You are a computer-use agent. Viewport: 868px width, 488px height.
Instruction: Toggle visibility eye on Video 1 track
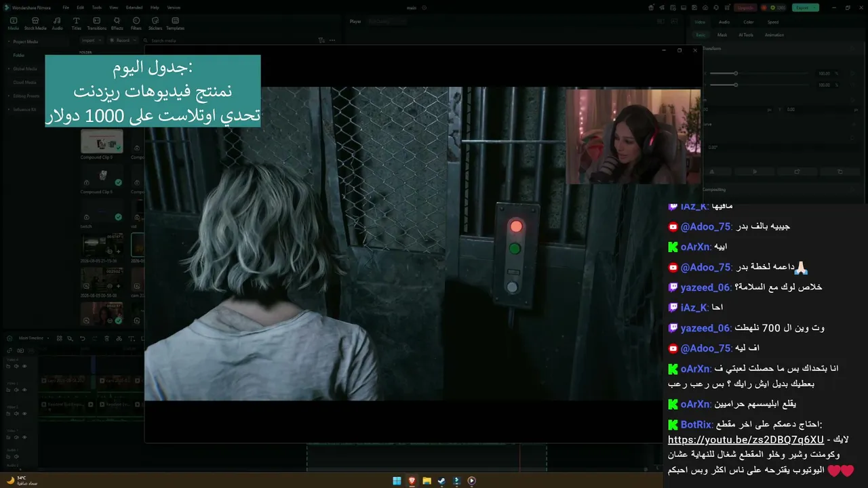click(24, 436)
